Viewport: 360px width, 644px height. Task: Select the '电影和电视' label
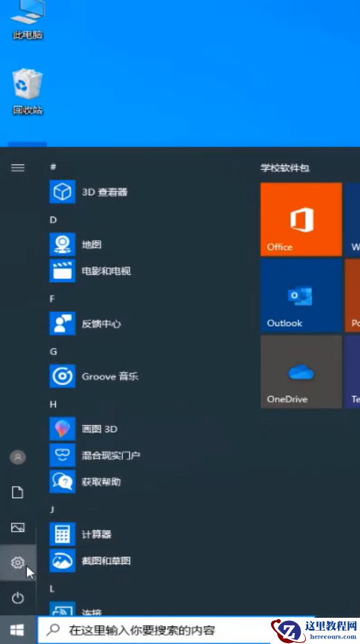click(x=106, y=271)
